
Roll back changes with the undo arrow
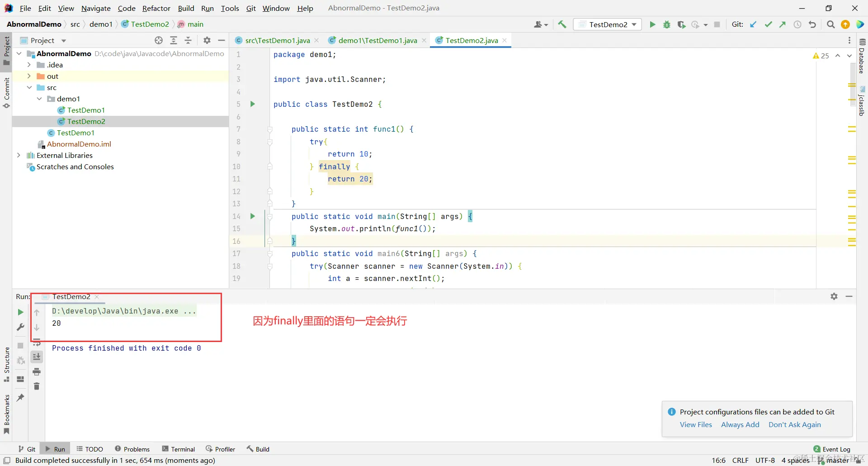(812, 24)
